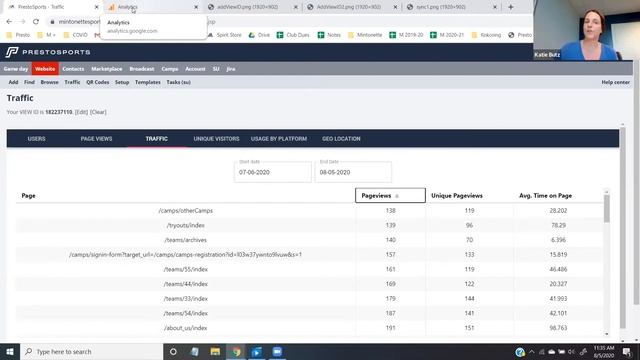Viewport: 640px width, 360px height.
Task: Edit the VIEW ID
Action: [81, 112]
